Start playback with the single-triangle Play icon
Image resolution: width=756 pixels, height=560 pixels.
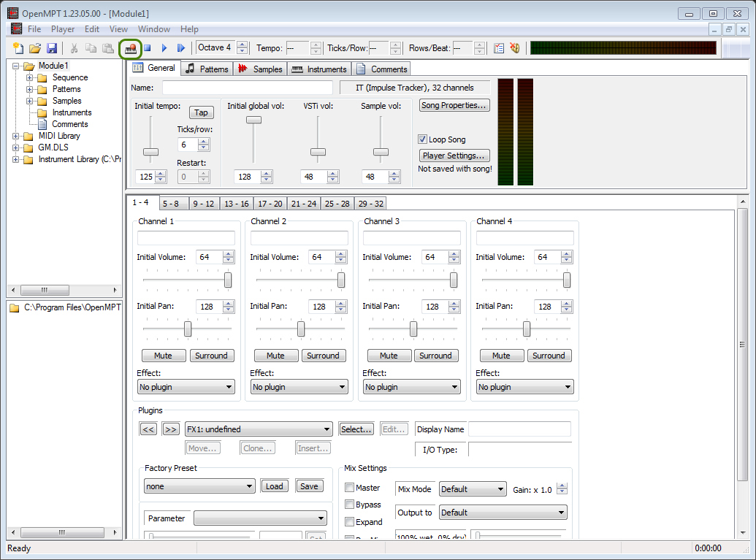coord(164,48)
